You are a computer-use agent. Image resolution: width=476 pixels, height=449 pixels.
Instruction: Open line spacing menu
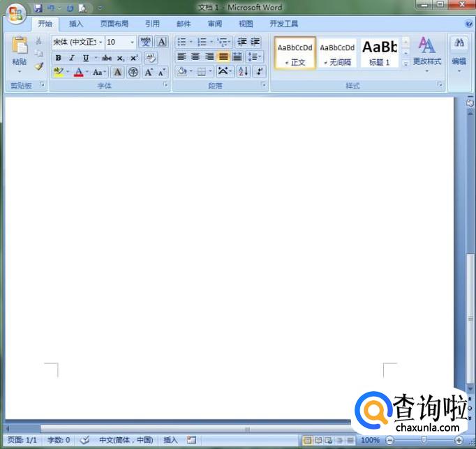pos(254,56)
